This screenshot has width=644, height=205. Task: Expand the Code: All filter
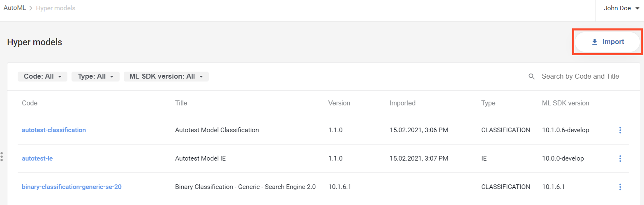click(x=42, y=77)
